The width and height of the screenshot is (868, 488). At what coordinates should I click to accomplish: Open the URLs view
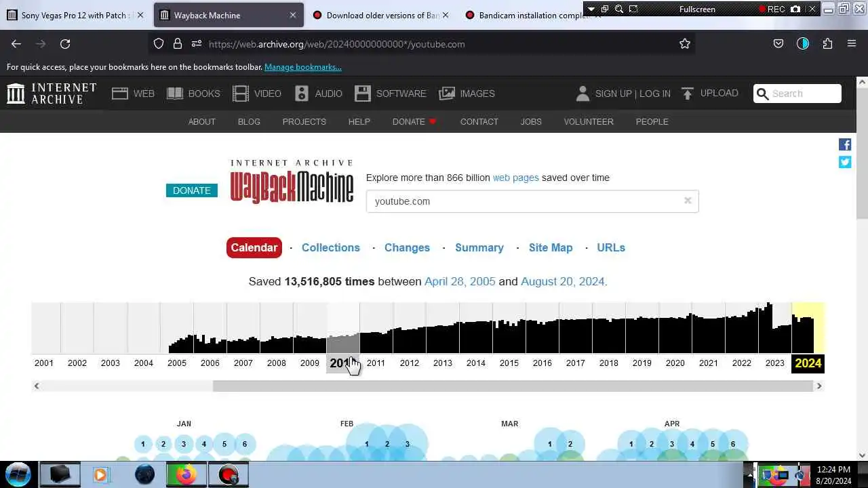(x=611, y=247)
